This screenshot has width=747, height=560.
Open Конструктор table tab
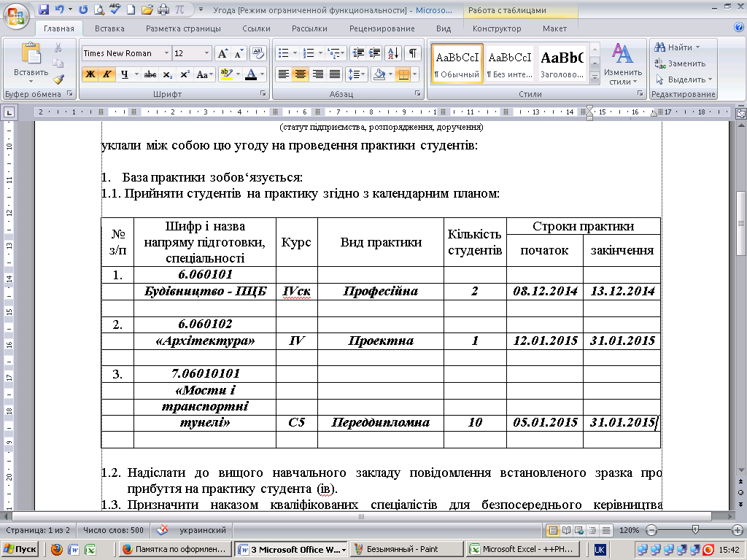pyautogui.click(x=497, y=28)
